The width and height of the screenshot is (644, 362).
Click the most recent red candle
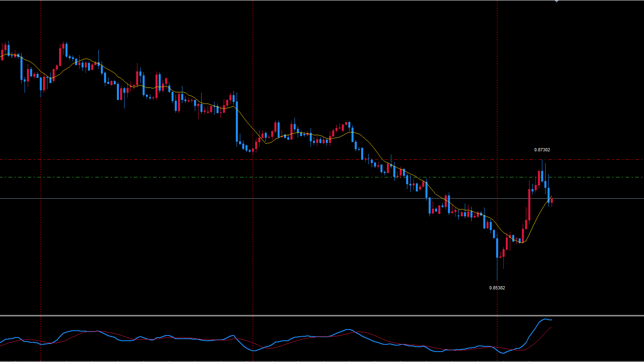[x=552, y=201]
